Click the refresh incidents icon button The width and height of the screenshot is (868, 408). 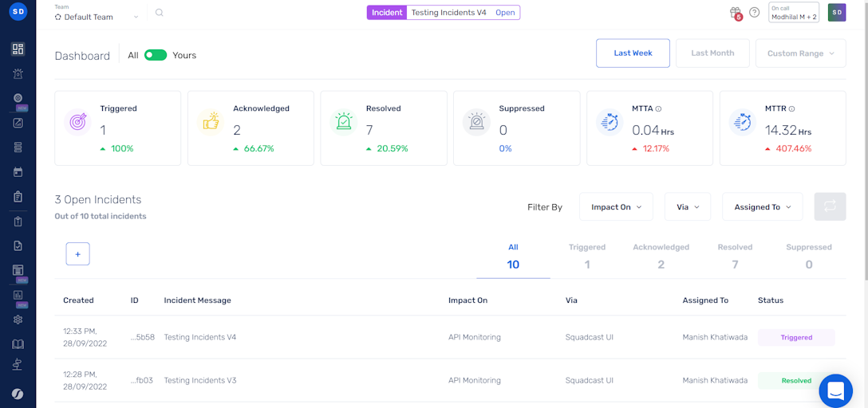(x=830, y=206)
